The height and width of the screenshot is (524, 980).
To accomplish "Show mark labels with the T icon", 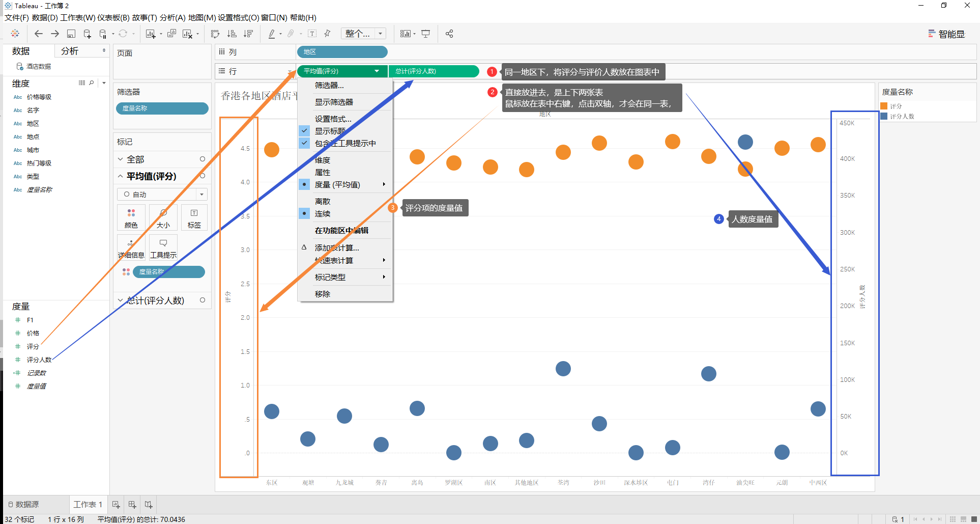I will point(312,34).
